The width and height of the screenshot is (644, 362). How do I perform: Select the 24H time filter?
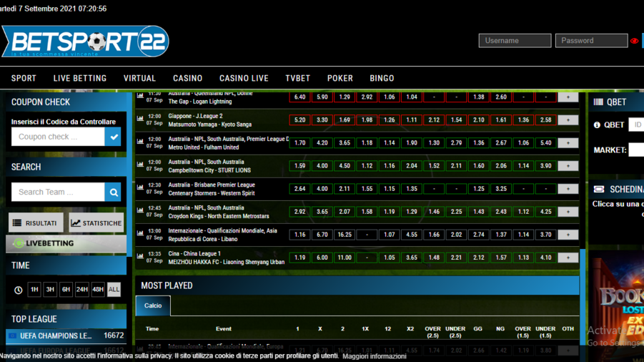[82, 290]
